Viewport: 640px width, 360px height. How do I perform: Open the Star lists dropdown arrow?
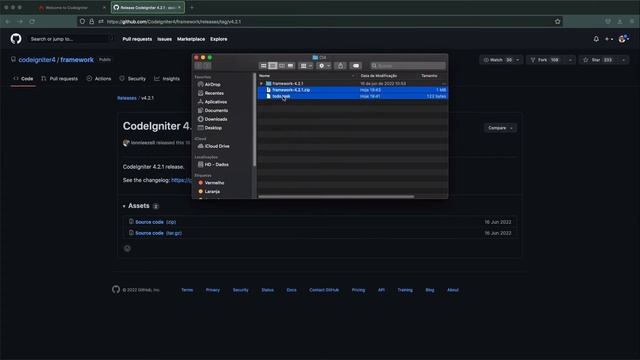[624, 60]
